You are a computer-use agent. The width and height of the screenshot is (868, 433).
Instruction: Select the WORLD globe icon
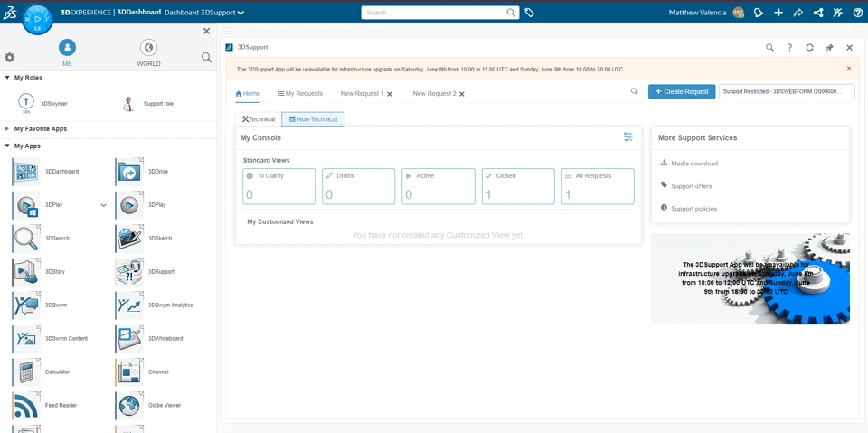[148, 48]
